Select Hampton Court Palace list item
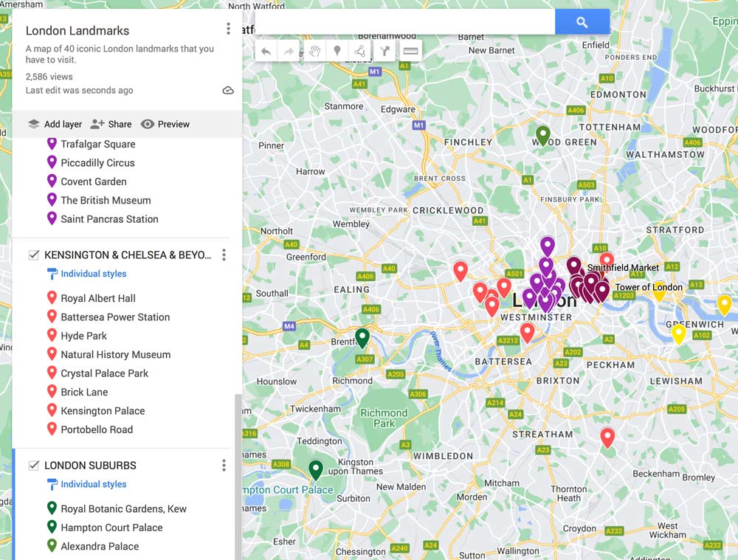 (x=111, y=528)
